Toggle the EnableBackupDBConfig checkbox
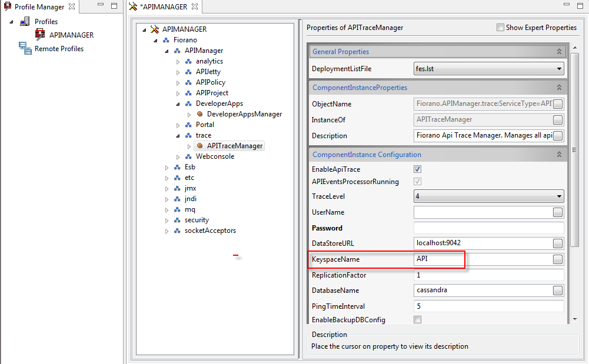589x364 pixels. point(418,320)
